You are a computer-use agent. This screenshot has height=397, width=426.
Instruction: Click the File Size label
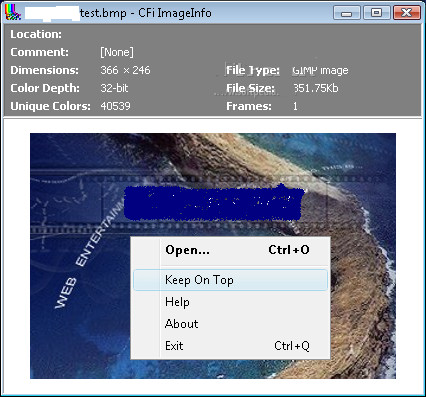[x=250, y=88]
